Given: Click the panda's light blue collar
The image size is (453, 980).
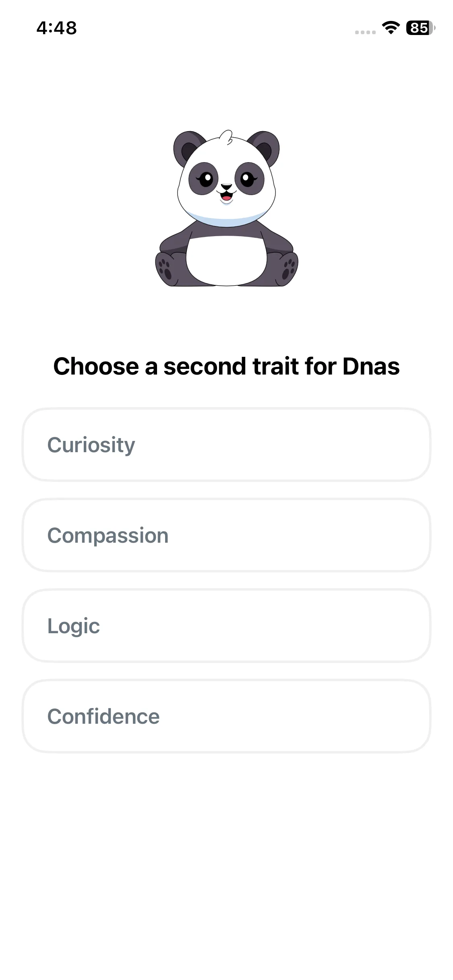Looking at the screenshot, I should (226, 220).
